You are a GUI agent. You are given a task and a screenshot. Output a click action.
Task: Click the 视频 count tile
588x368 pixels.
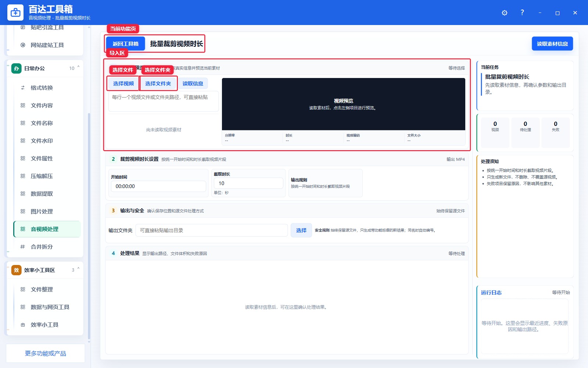[495, 133]
